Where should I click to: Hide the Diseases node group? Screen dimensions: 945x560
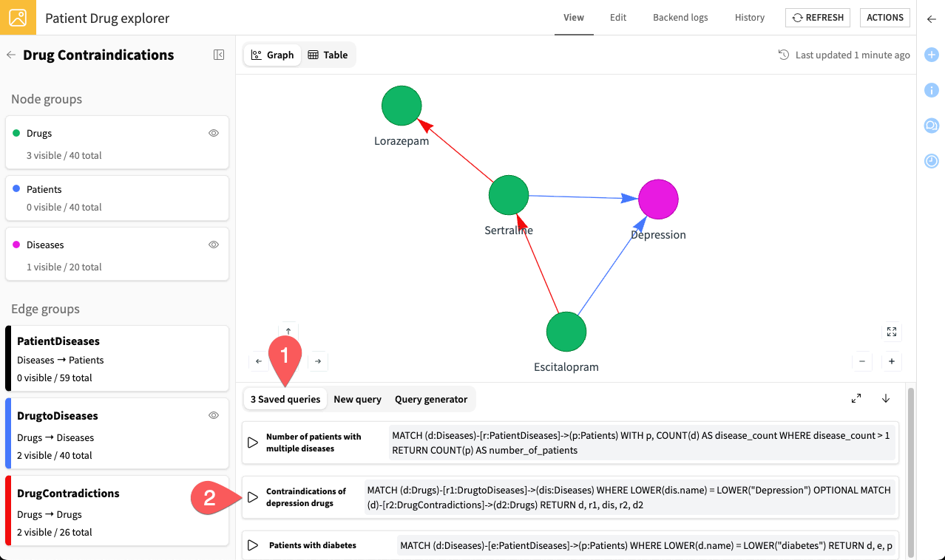tap(213, 245)
